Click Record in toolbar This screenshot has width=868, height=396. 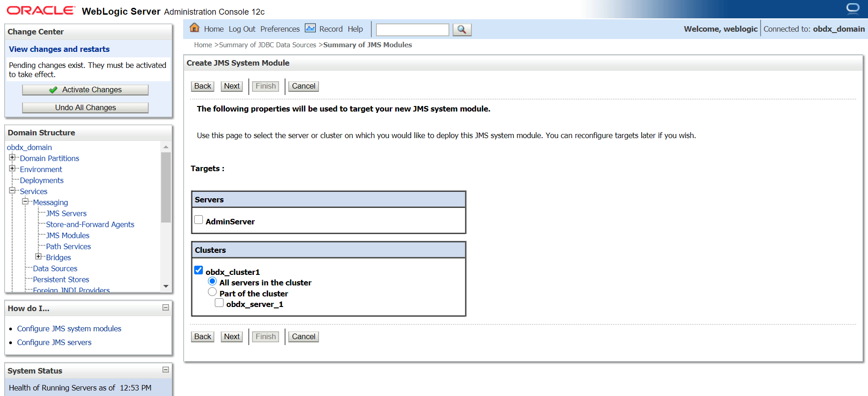331,29
